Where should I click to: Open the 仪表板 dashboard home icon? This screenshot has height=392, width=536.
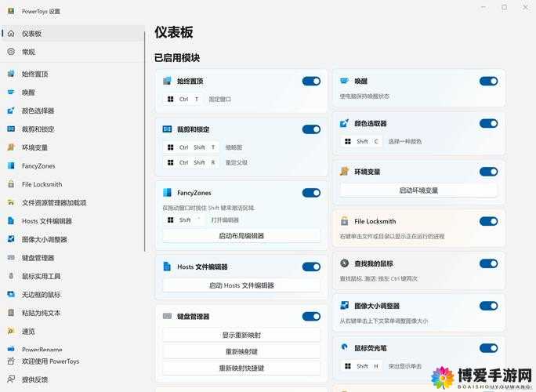11,33
